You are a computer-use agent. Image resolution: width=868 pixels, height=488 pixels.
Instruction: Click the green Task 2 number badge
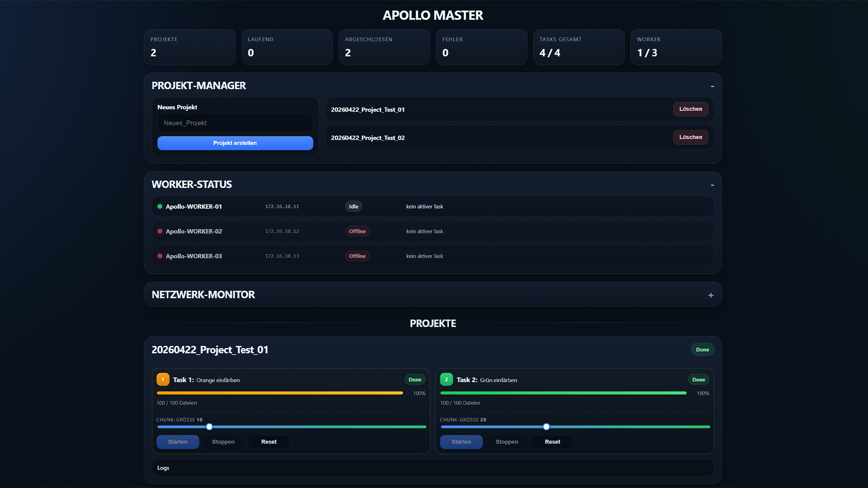(446, 380)
